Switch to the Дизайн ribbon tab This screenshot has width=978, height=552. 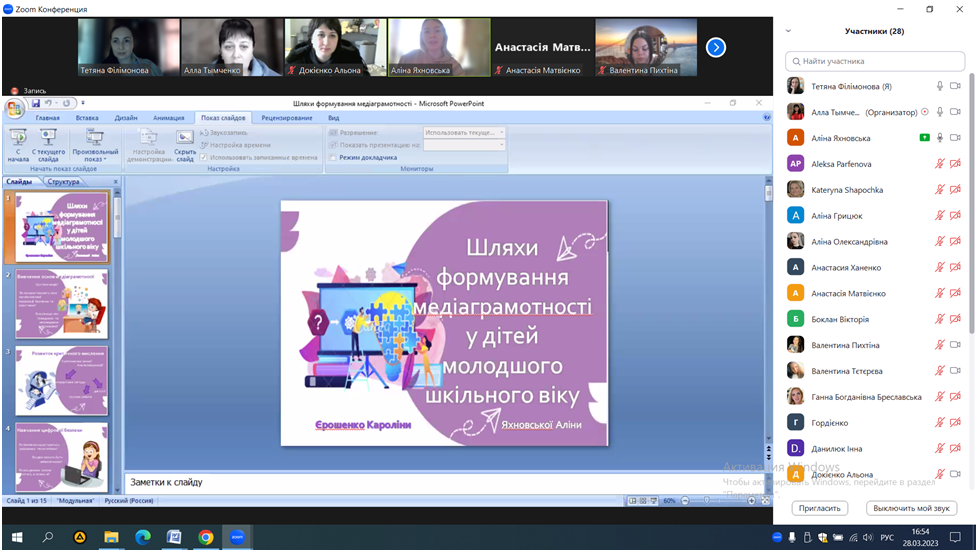tap(126, 118)
